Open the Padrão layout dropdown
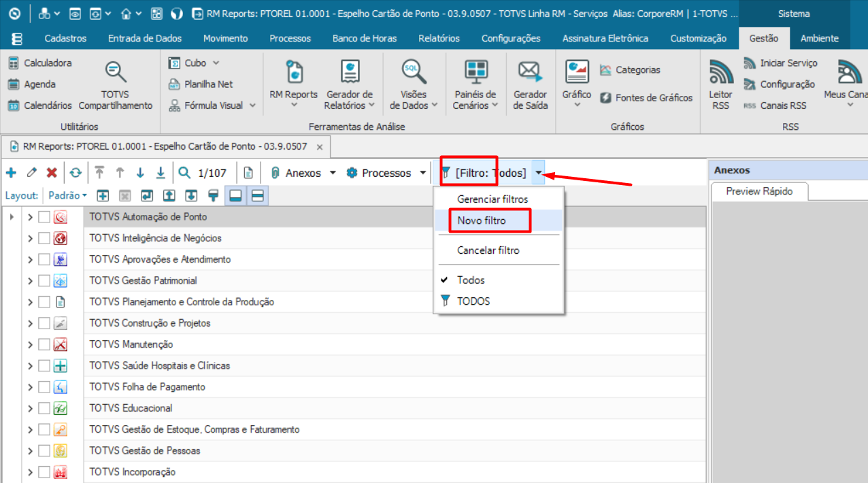The image size is (868, 483). [x=67, y=196]
